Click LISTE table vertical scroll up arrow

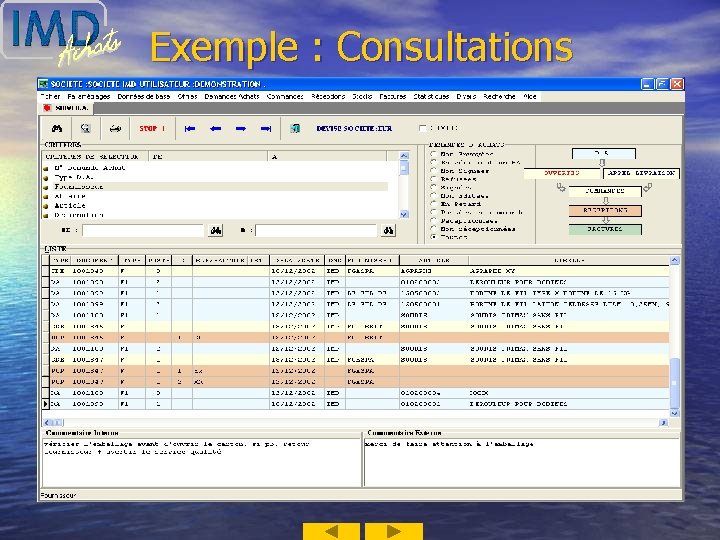click(675, 260)
